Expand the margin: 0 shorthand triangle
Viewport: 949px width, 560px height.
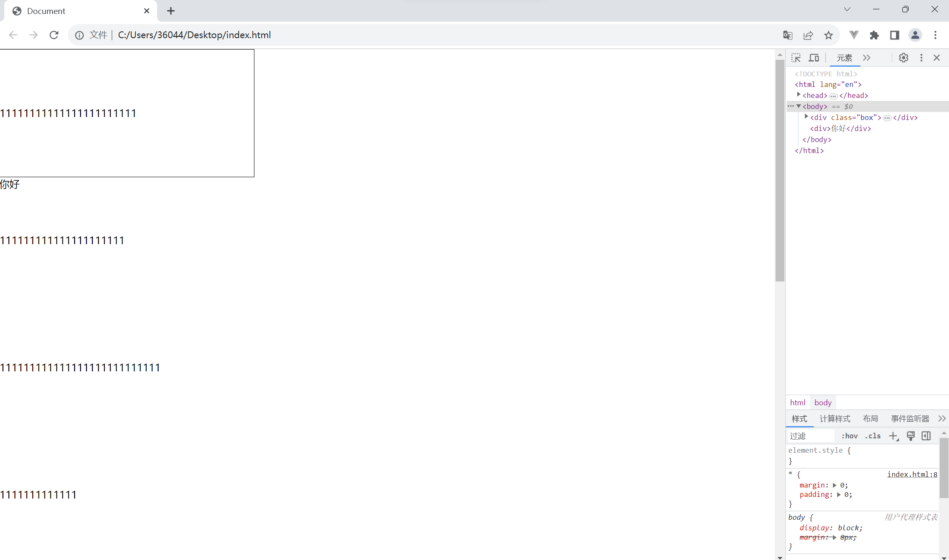coord(835,485)
